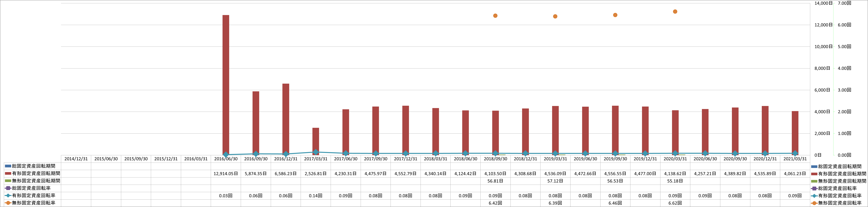Click the 4,477.00日 table cell
Screen dimensions: 868x207
point(645,174)
